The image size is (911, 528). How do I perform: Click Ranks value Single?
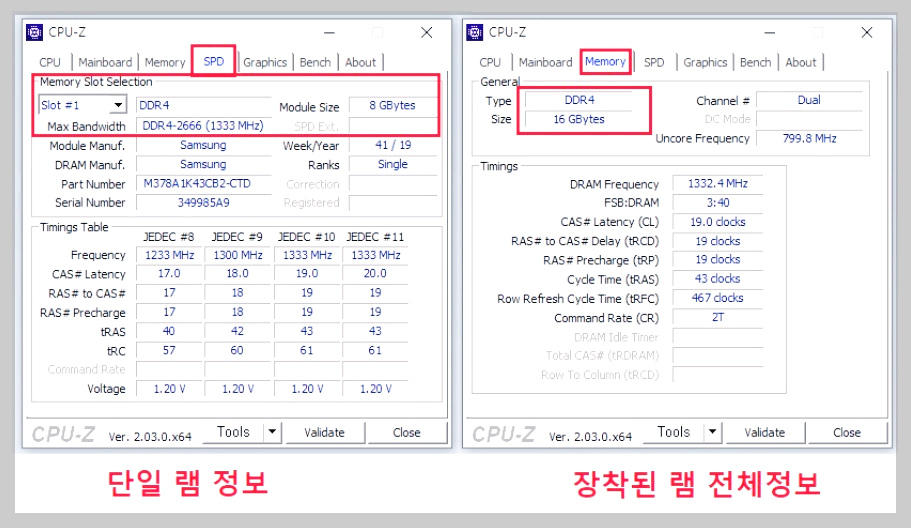pyautogui.click(x=393, y=164)
